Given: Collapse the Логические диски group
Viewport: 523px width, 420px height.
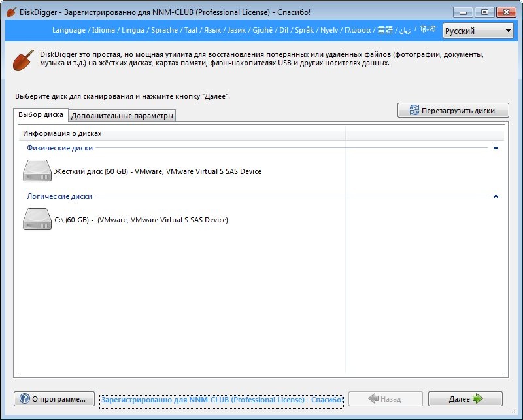Looking at the screenshot, I should pyautogui.click(x=496, y=196).
